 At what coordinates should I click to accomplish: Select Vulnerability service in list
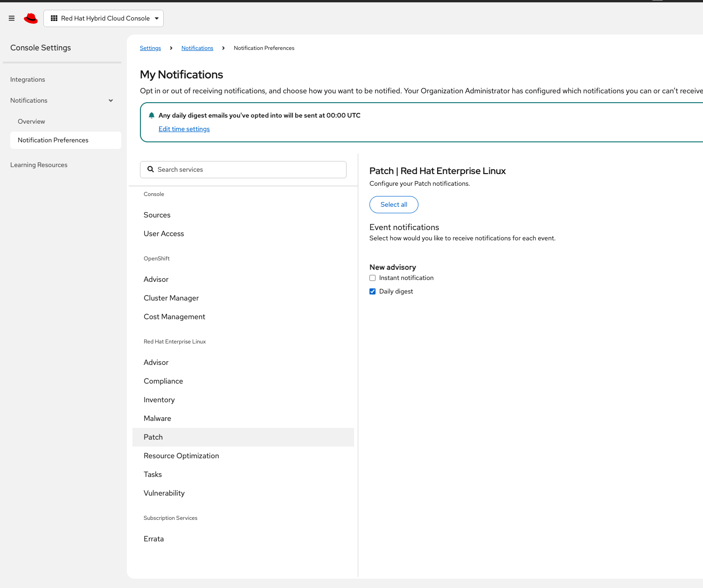[x=164, y=493]
